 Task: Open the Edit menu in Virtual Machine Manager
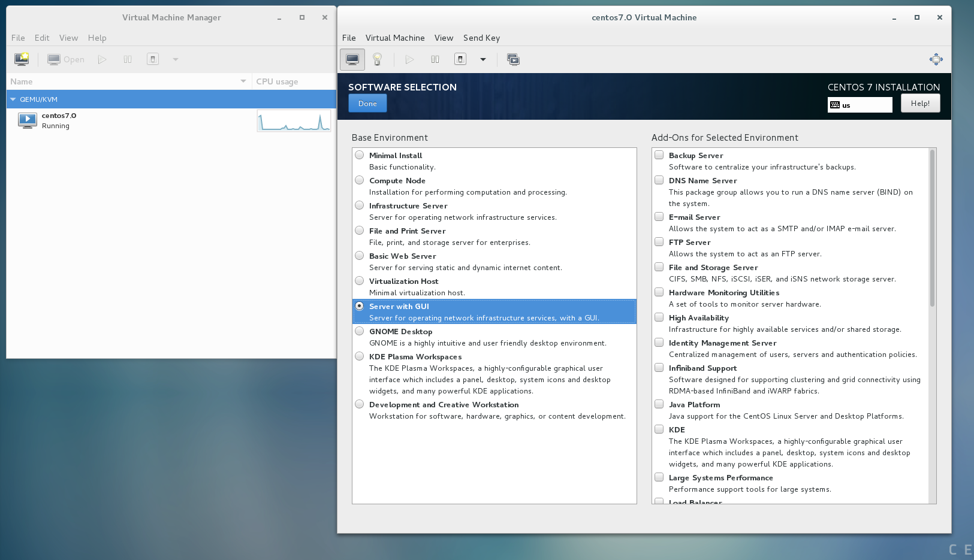[x=42, y=38]
